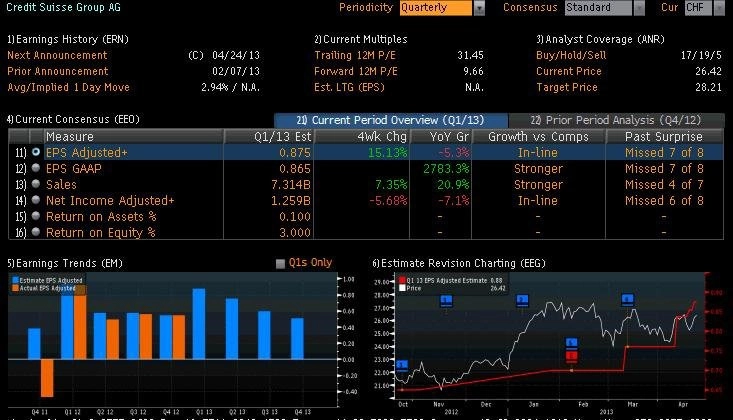Click the white Price legend swatch
The image size is (733, 420).
402,288
